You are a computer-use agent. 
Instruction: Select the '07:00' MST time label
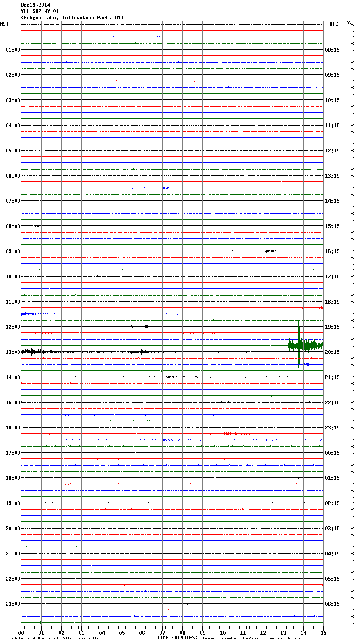click(x=13, y=201)
